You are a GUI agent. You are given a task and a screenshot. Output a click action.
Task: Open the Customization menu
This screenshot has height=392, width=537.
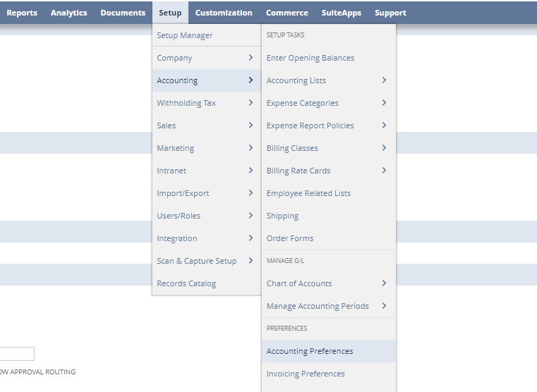(224, 13)
